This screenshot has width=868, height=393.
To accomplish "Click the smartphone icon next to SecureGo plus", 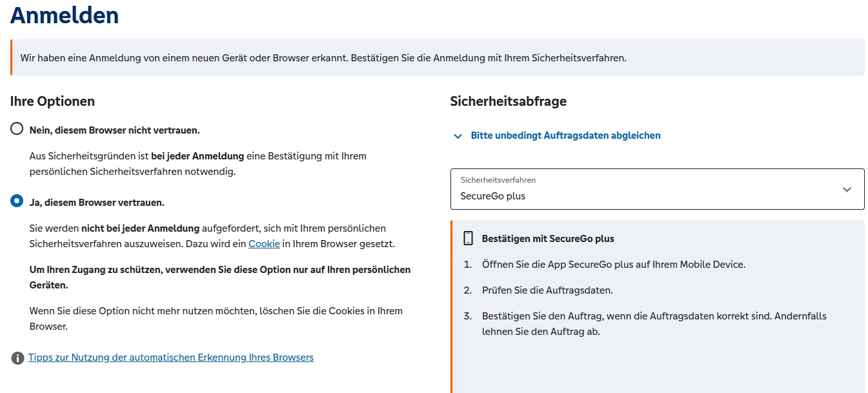I will pos(469,238).
